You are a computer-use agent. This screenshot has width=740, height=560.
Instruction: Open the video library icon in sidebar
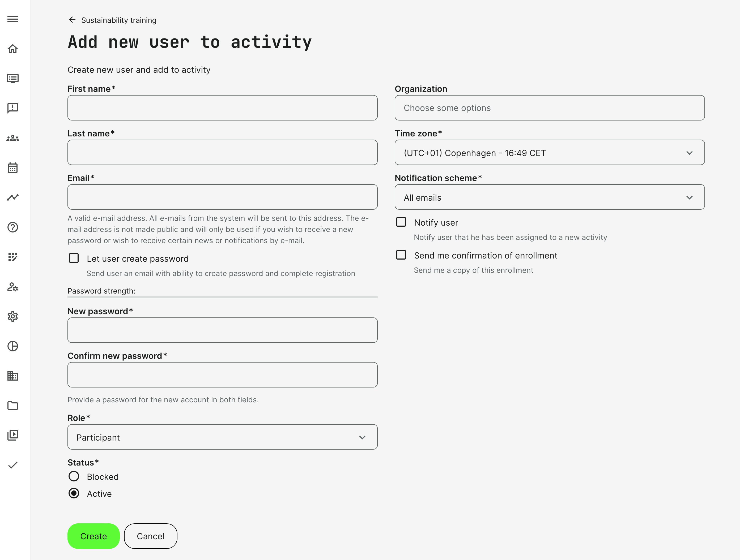[13, 435]
